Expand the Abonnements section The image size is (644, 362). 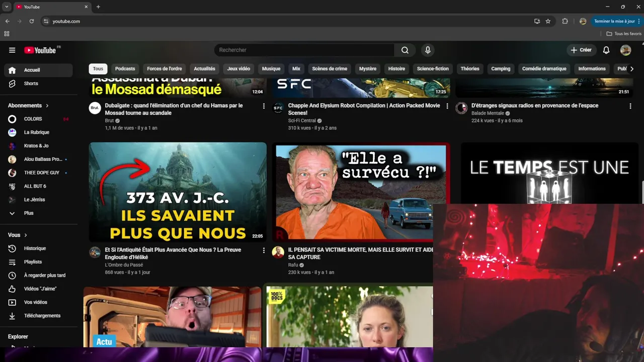pos(28,106)
